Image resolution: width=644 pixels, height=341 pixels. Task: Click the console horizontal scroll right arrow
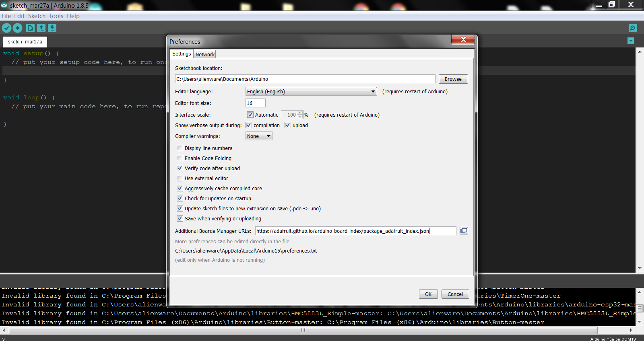coord(631,330)
